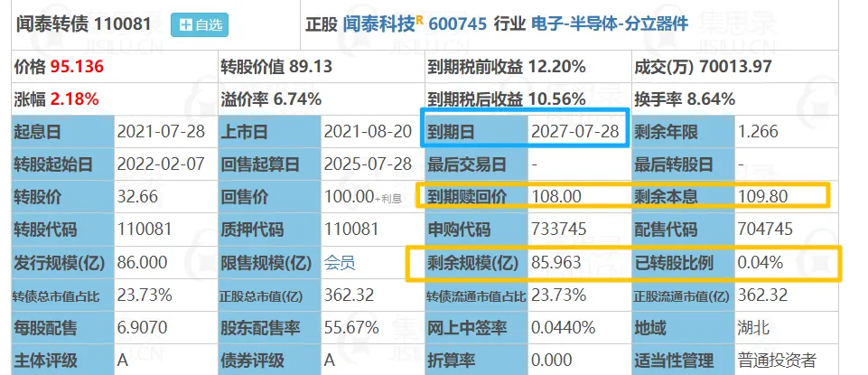The width and height of the screenshot is (868, 375).
Task: Click 发行规模(亿) value 86.000
Action: click(143, 262)
